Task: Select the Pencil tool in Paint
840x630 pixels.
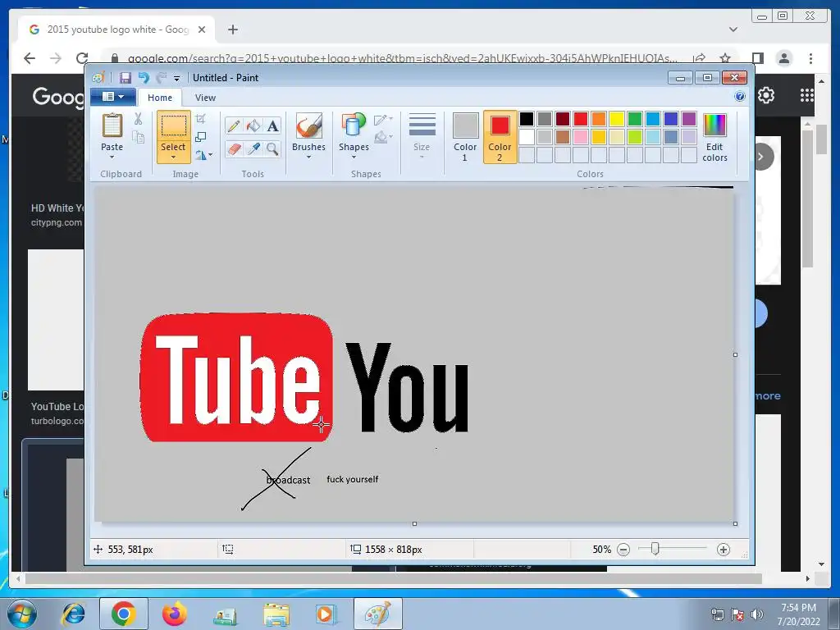Action: [234, 126]
